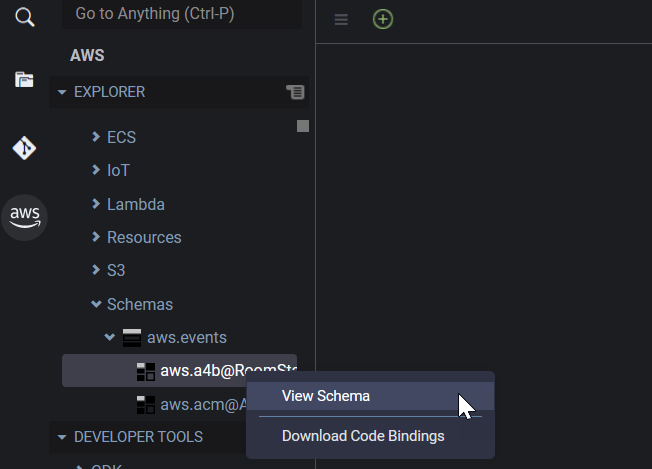Choose View Schema from context menu
Viewport: 652px width, 469px height.
[326, 396]
